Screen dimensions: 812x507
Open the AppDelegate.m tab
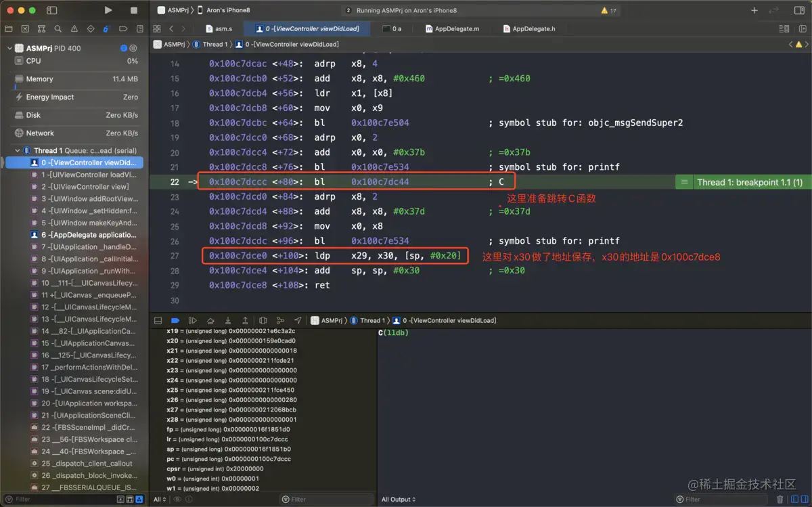point(453,29)
